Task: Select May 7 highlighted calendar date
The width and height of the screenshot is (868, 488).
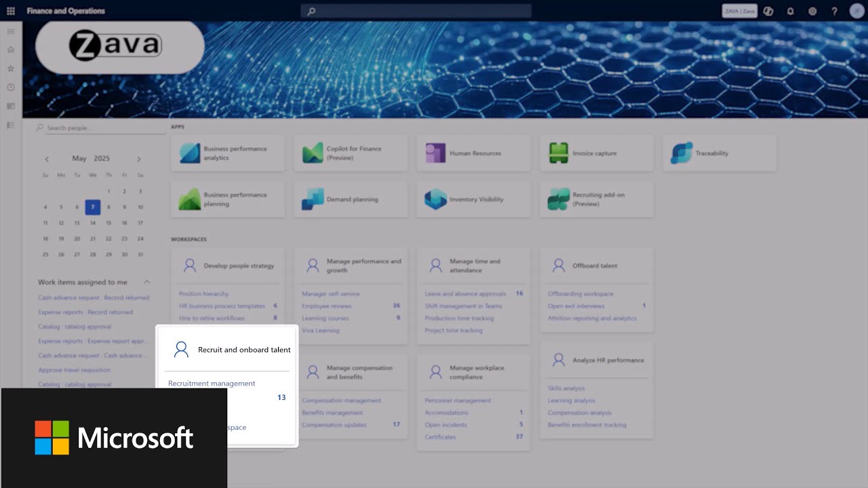Action: click(93, 207)
